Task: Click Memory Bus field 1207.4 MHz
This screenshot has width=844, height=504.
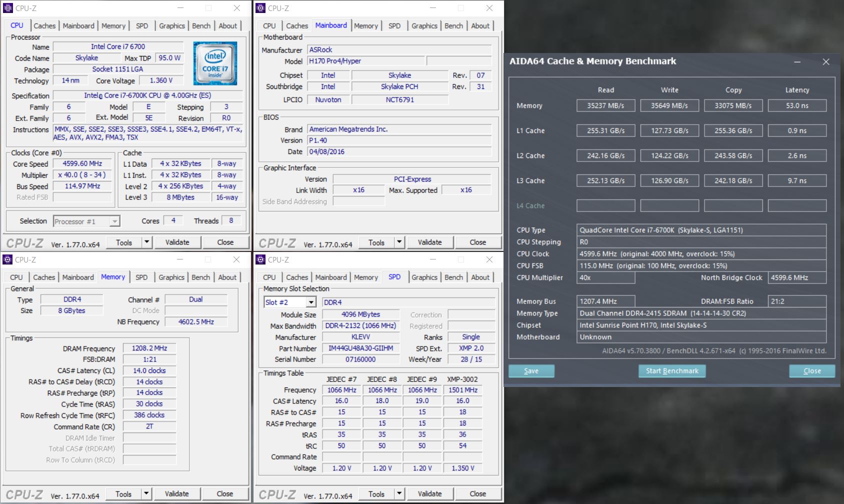Action: point(605,301)
